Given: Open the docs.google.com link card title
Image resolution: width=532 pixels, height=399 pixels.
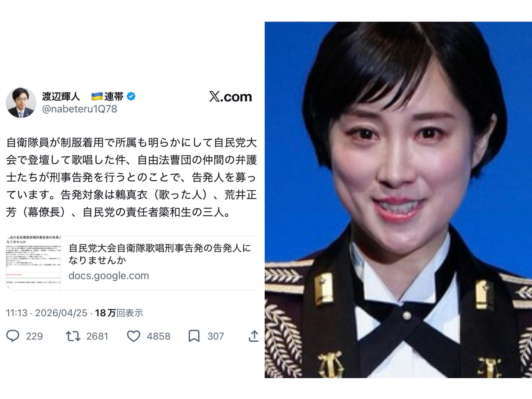Looking at the screenshot, I should click(160, 254).
